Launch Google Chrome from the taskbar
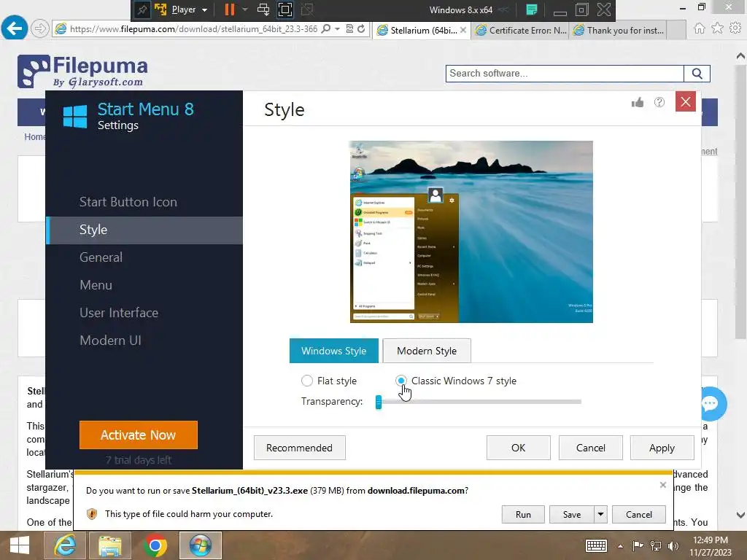The width and height of the screenshot is (747, 560). point(155,545)
